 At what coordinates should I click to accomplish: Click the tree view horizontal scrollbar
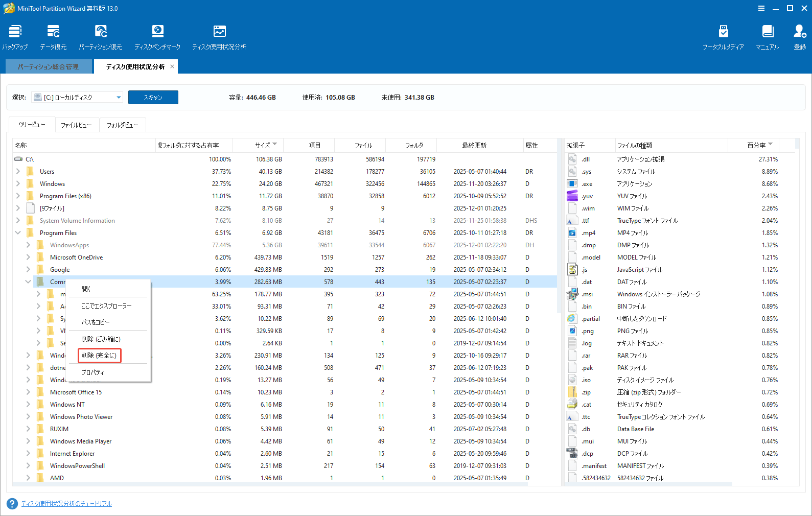pyautogui.click(x=271, y=484)
